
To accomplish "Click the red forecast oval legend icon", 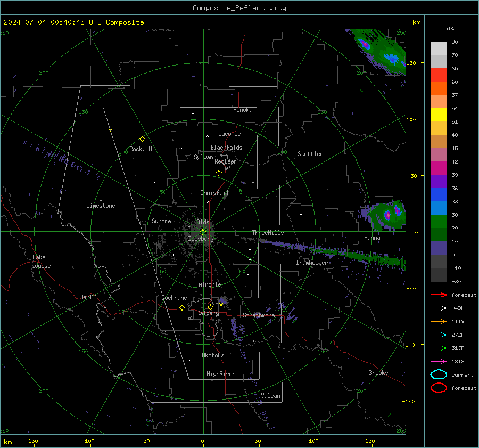I will pos(439,388).
